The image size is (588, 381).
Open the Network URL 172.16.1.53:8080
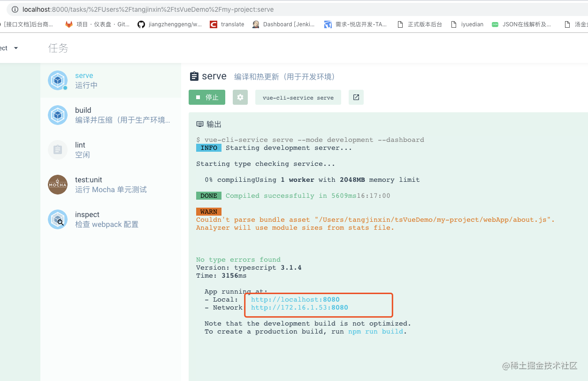coord(299,308)
